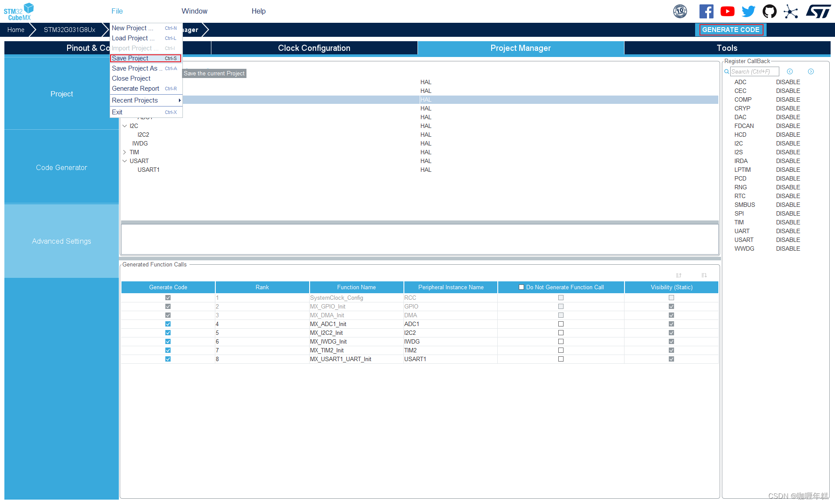Image resolution: width=835 pixels, height=504 pixels.
Task: Click the Rank column header
Action: 262,287
